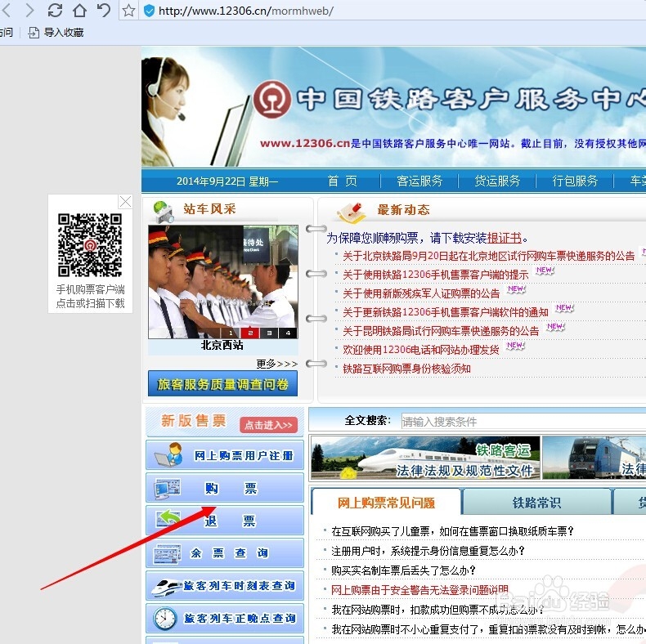Click the notepad pen icon beside 最新动态

351,212
